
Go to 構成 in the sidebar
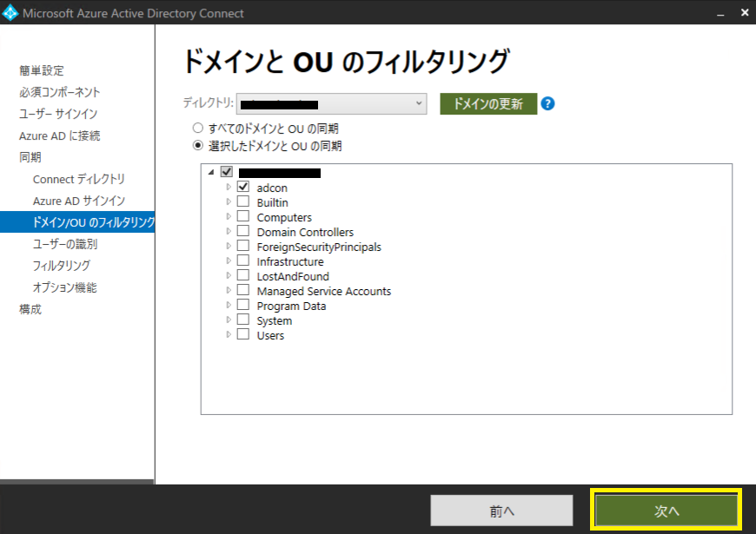click(30, 309)
